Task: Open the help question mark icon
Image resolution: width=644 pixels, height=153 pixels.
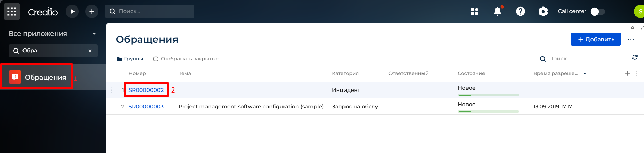Action: (520, 12)
